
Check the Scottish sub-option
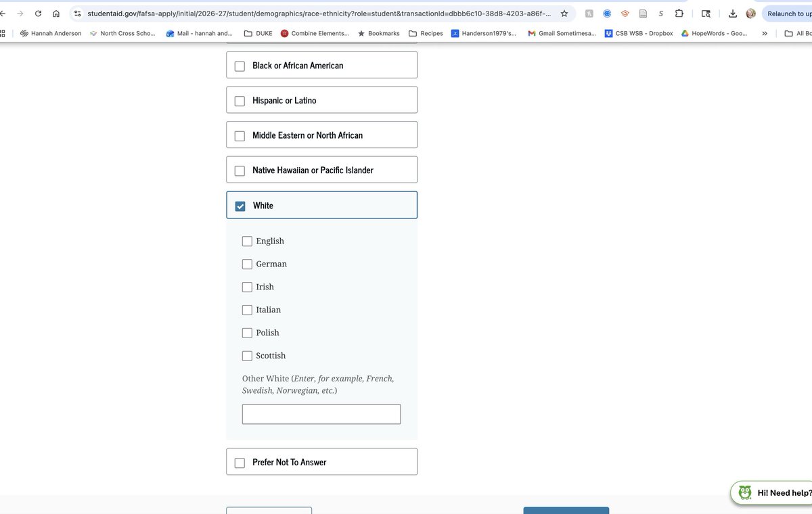(x=247, y=356)
